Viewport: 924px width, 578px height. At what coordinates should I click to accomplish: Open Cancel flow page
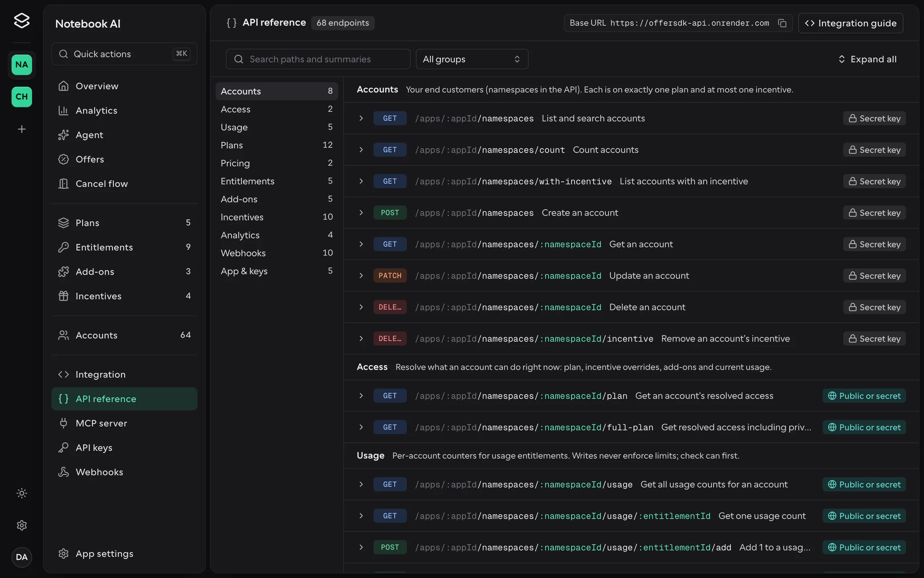point(124,184)
